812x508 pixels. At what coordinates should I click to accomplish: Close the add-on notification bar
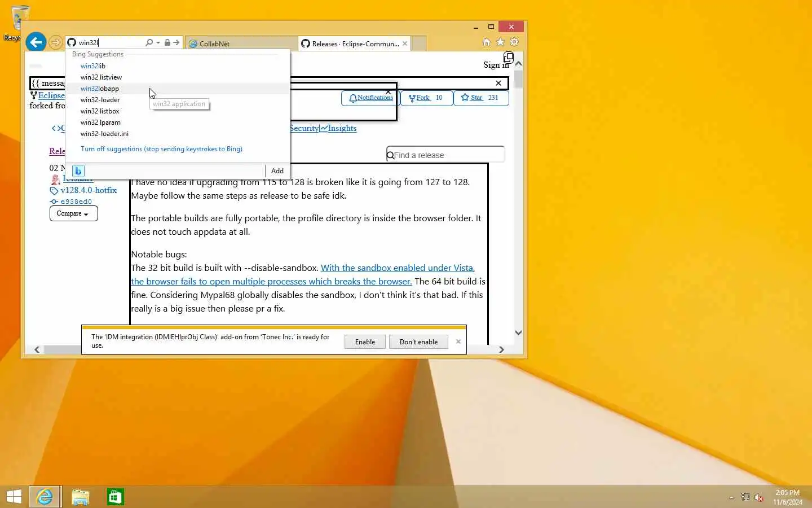(458, 341)
